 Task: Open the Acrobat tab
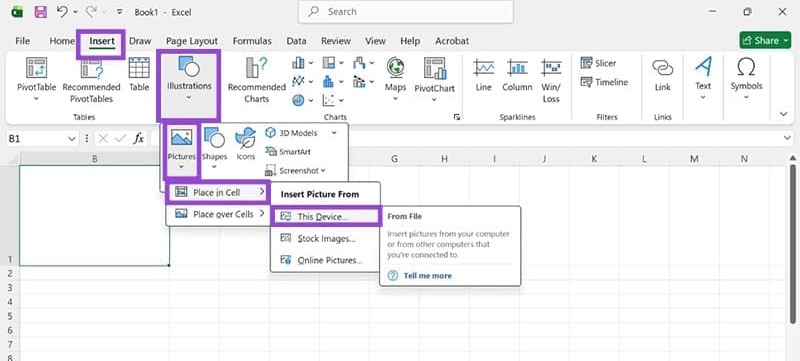point(452,41)
